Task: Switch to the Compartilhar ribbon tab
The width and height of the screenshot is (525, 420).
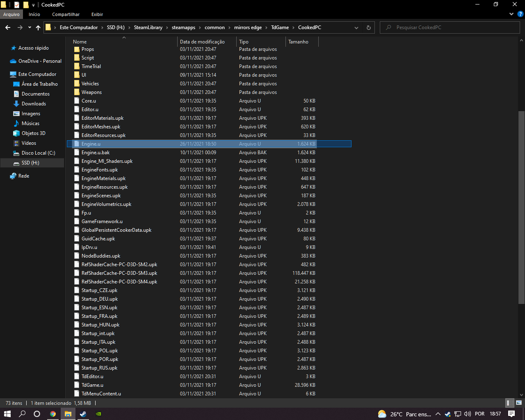Action: (66, 14)
